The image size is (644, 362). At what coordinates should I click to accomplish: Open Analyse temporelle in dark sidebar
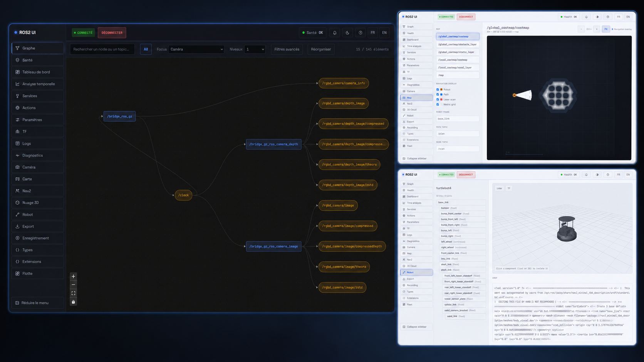(37, 84)
